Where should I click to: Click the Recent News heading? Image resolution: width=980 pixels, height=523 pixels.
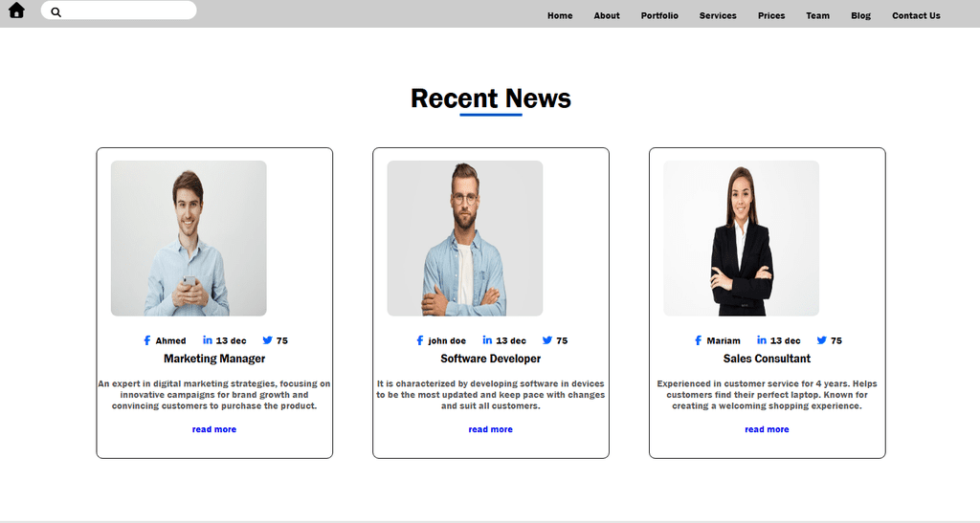pyautogui.click(x=491, y=98)
